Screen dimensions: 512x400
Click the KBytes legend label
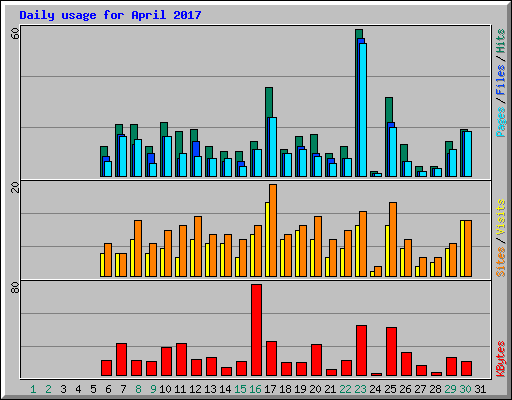pos(500,359)
